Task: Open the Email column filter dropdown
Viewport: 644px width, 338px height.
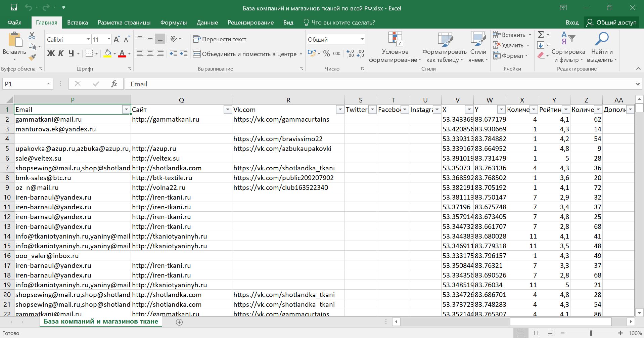Action: click(x=126, y=110)
